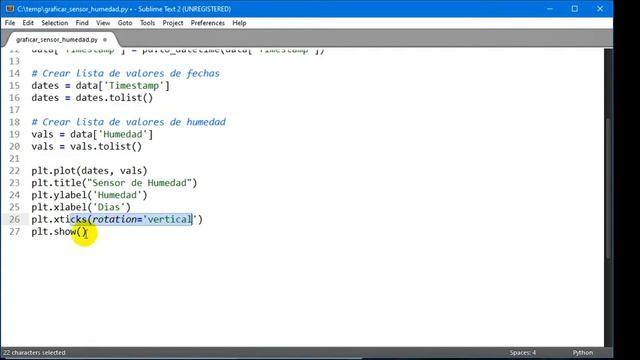Open the File menu

pos(10,23)
